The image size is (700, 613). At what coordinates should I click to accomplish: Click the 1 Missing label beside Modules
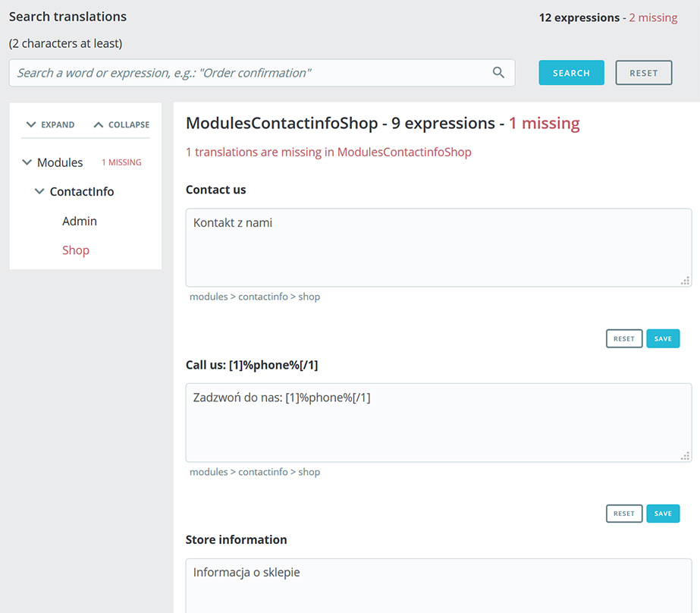click(121, 162)
